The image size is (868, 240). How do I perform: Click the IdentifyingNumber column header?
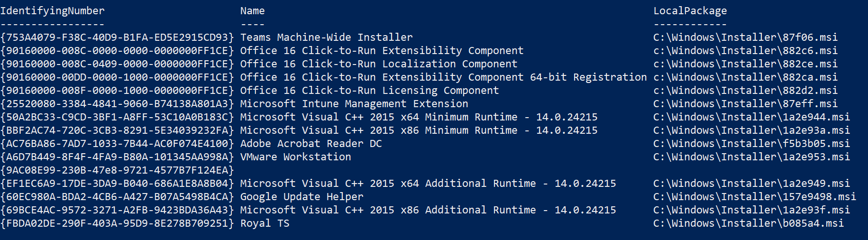click(x=53, y=11)
